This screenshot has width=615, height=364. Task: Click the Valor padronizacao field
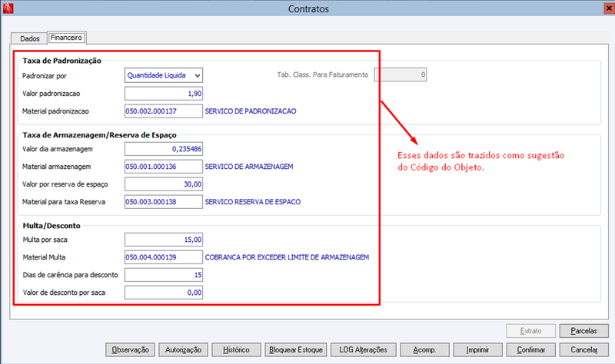[164, 94]
